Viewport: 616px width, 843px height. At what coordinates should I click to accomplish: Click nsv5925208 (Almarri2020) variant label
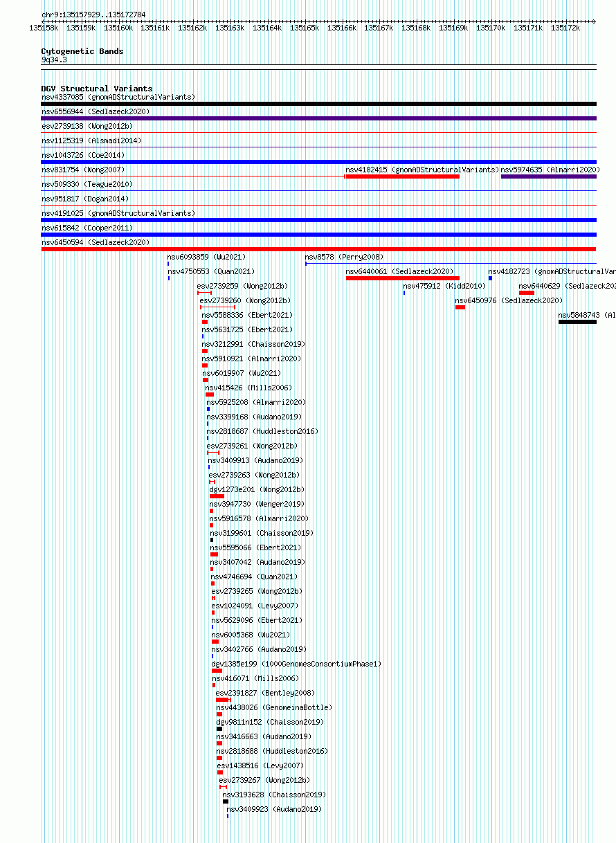tap(256, 402)
